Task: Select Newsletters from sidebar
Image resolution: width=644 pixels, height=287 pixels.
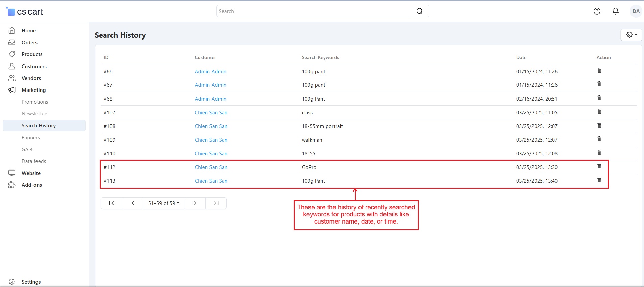Action: pos(35,114)
